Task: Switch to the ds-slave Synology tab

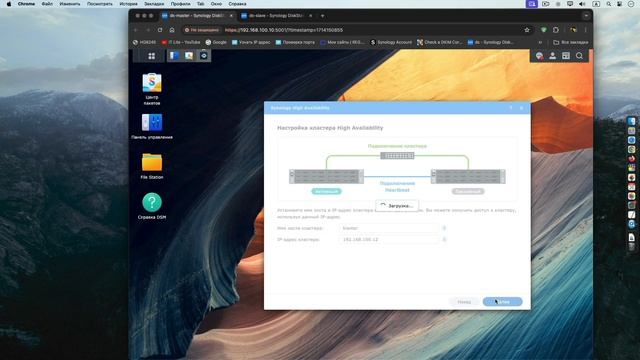Action: click(x=272, y=16)
